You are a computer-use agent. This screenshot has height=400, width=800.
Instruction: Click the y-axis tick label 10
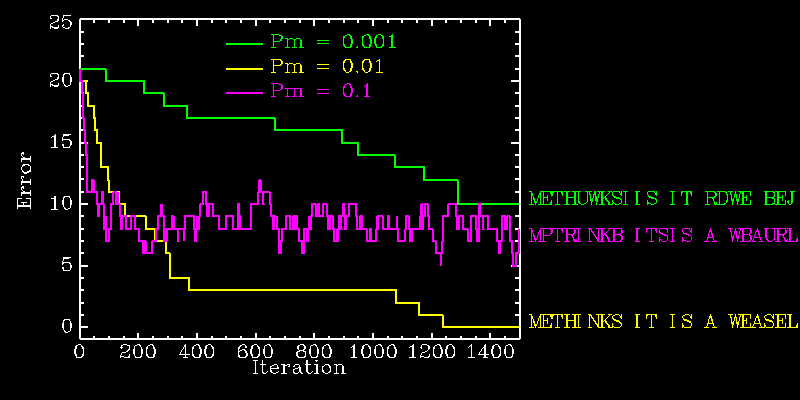pos(61,204)
